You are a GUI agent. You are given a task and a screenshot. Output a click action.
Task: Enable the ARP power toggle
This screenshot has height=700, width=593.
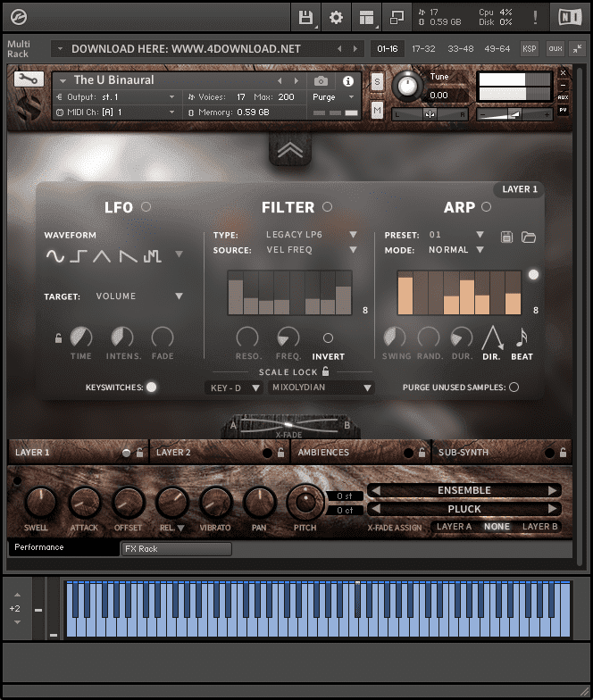[486, 207]
